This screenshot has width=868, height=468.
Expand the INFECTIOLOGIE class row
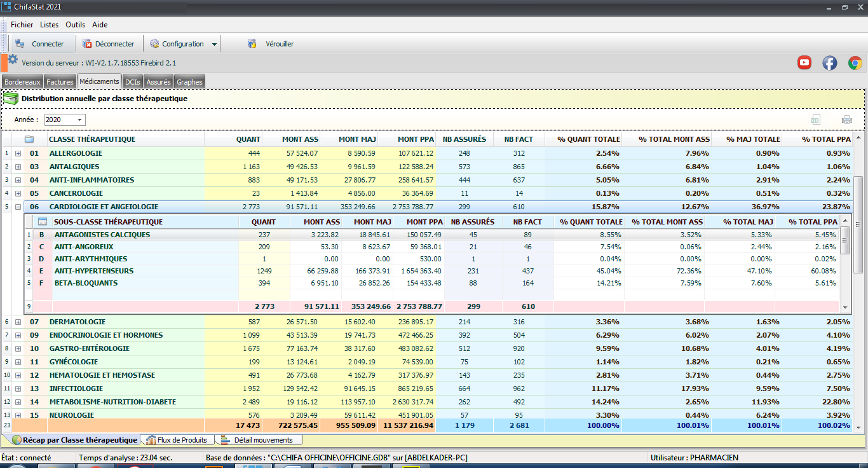click(x=18, y=389)
